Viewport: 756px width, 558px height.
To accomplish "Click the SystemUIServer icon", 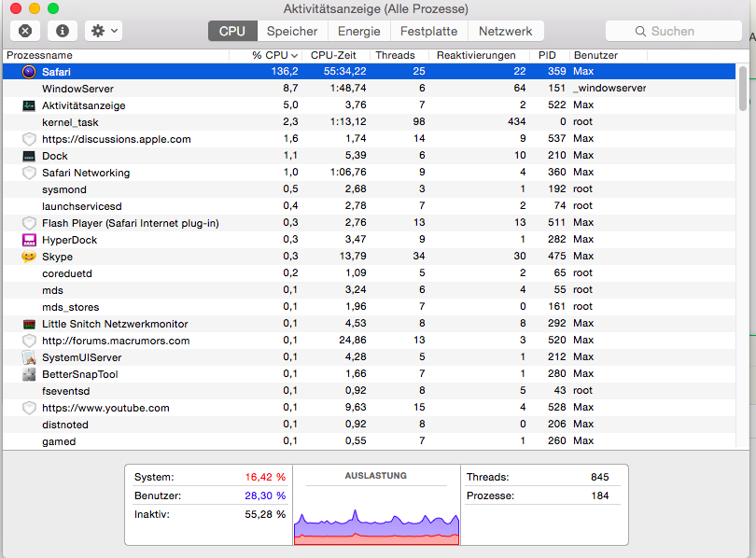I will pyautogui.click(x=29, y=357).
